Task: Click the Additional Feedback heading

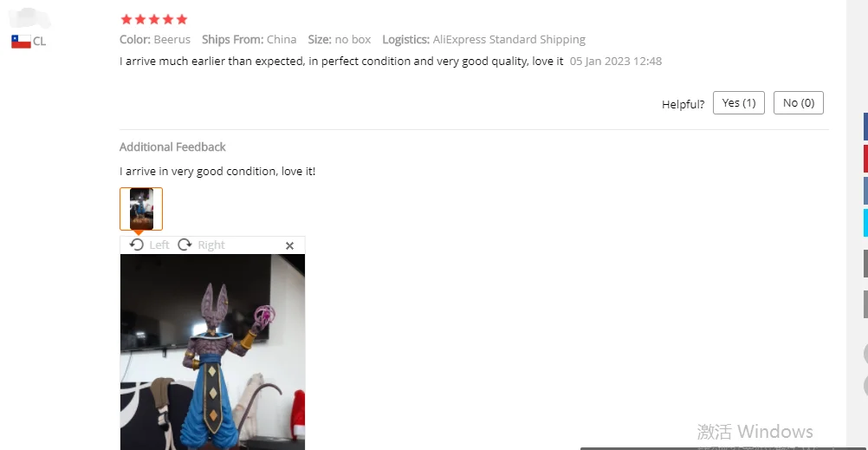Action: (x=172, y=147)
